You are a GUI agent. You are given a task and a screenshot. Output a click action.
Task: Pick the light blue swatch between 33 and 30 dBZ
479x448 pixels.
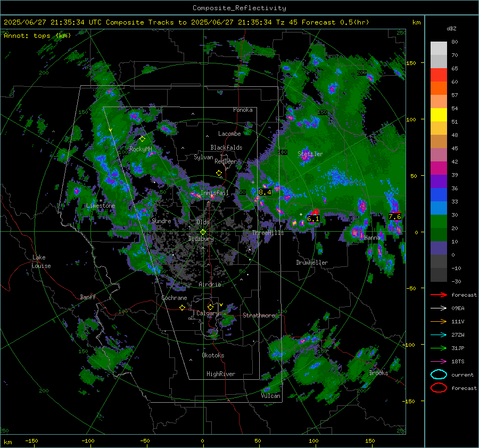[x=439, y=208]
